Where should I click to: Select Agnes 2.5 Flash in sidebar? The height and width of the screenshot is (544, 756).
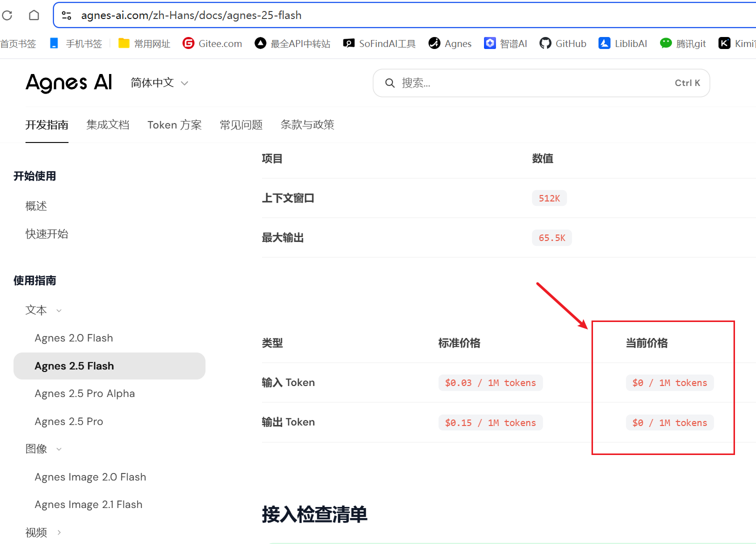point(109,366)
